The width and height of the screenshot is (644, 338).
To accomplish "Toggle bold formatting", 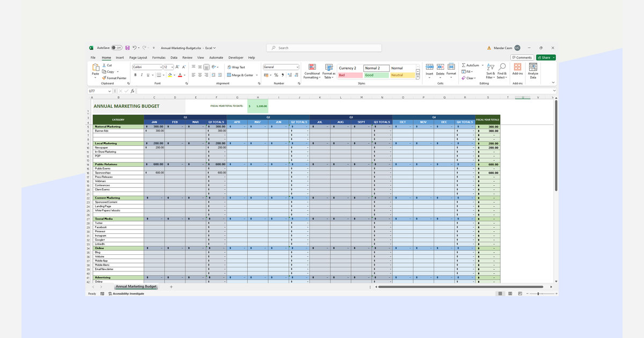I will click(135, 75).
